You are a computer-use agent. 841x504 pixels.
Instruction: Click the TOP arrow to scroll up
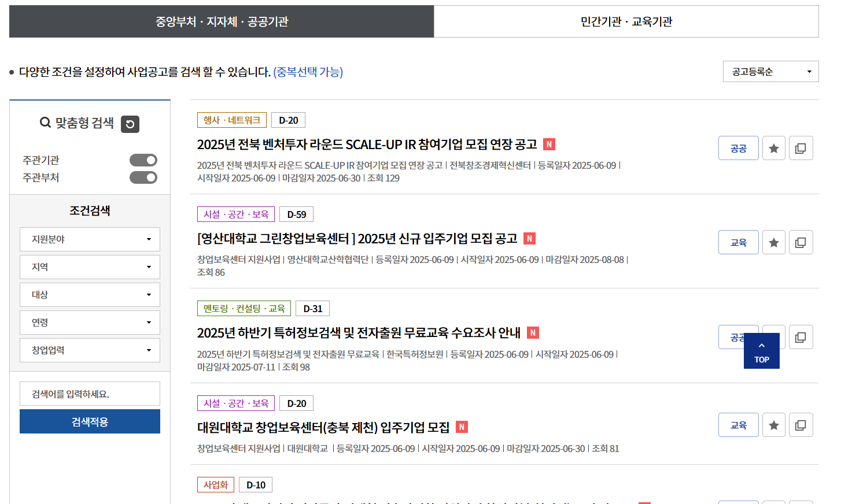(761, 350)
